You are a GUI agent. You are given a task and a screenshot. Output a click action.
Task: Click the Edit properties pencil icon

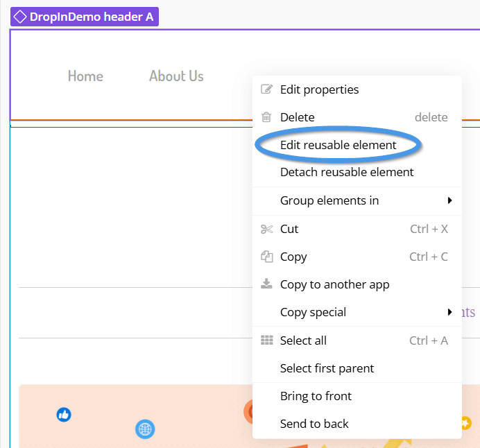(266, 89)
